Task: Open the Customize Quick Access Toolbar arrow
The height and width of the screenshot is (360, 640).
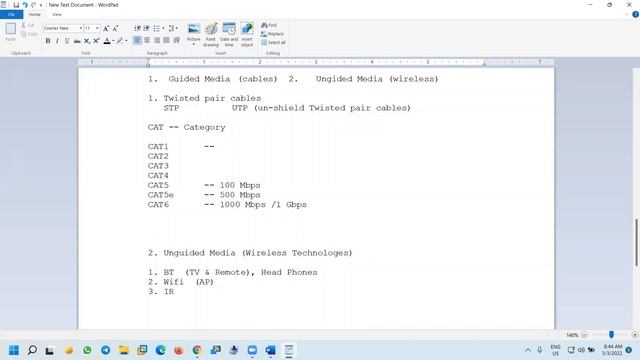Action: (41, 5)
